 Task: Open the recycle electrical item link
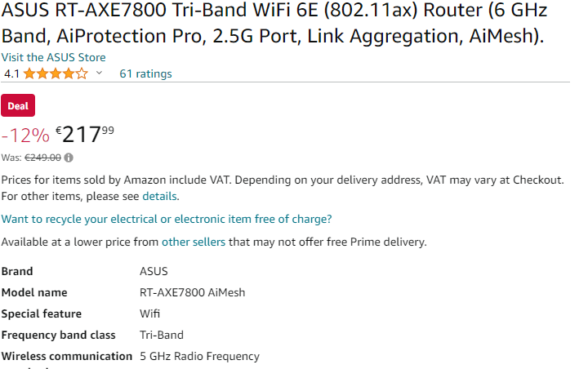[x=166, y=219]
